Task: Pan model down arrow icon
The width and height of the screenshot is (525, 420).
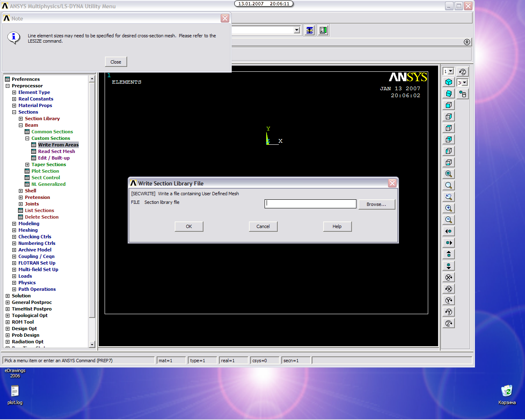Action: pyautogui.click(x=449, y=266)
